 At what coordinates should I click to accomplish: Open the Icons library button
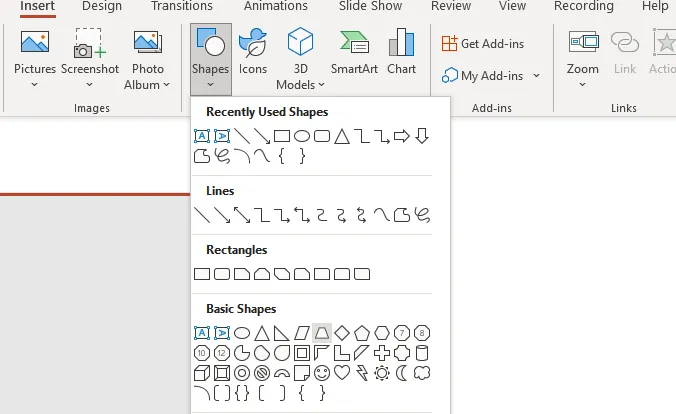(x=253, y=53)
